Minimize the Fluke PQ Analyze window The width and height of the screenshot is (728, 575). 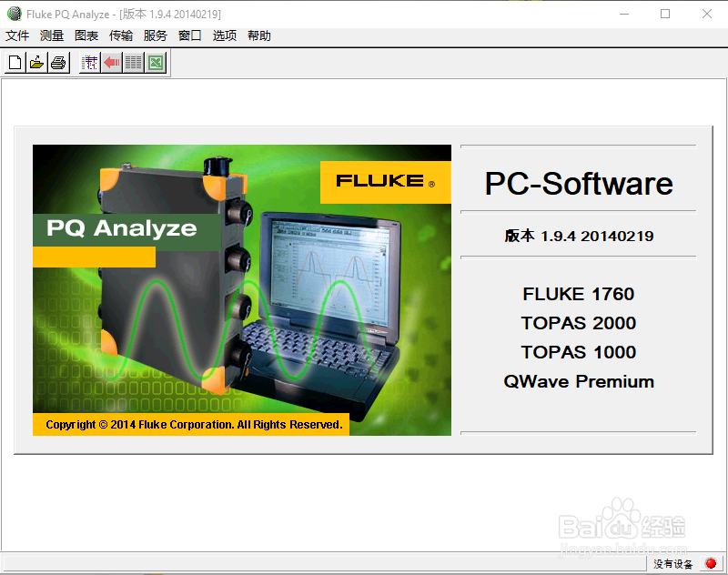click(x=624, y=14)
